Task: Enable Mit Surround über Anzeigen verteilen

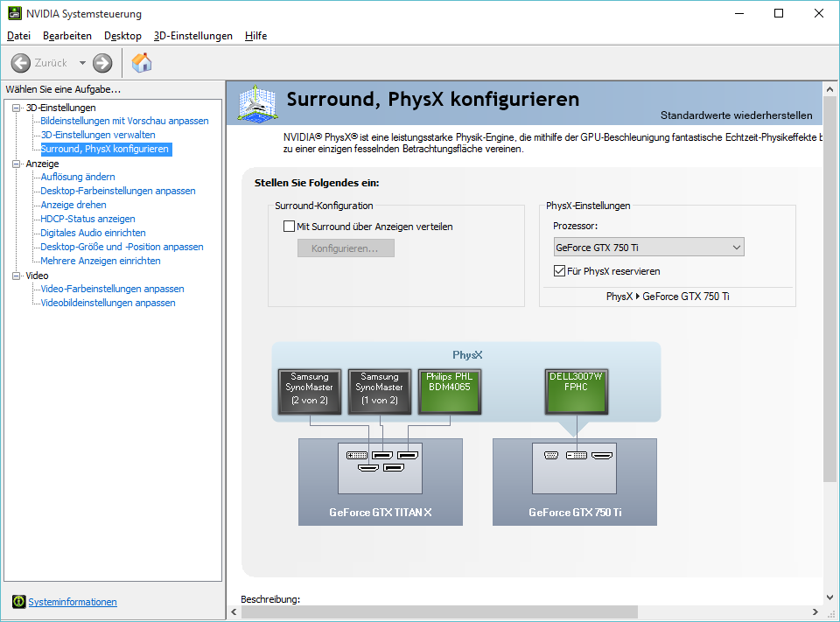Action: pos(290,226)
